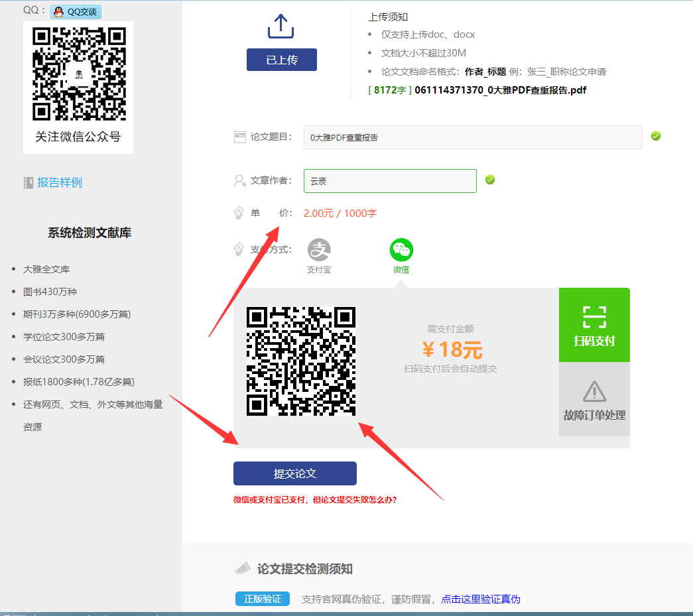The width and height of the screenshot is (693, 616).
Task: Click the 正版验证 badge
Action: [x=263, y=599]
